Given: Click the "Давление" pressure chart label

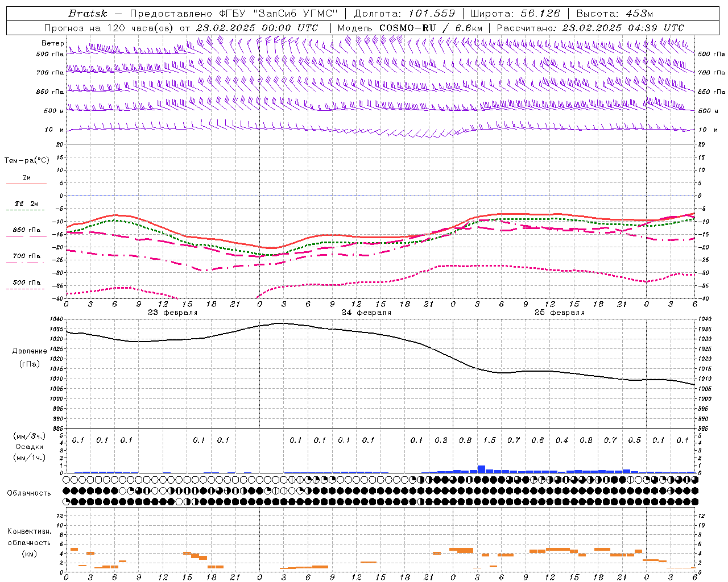Looking at the screenshot, I should click(x=30, y=351).
